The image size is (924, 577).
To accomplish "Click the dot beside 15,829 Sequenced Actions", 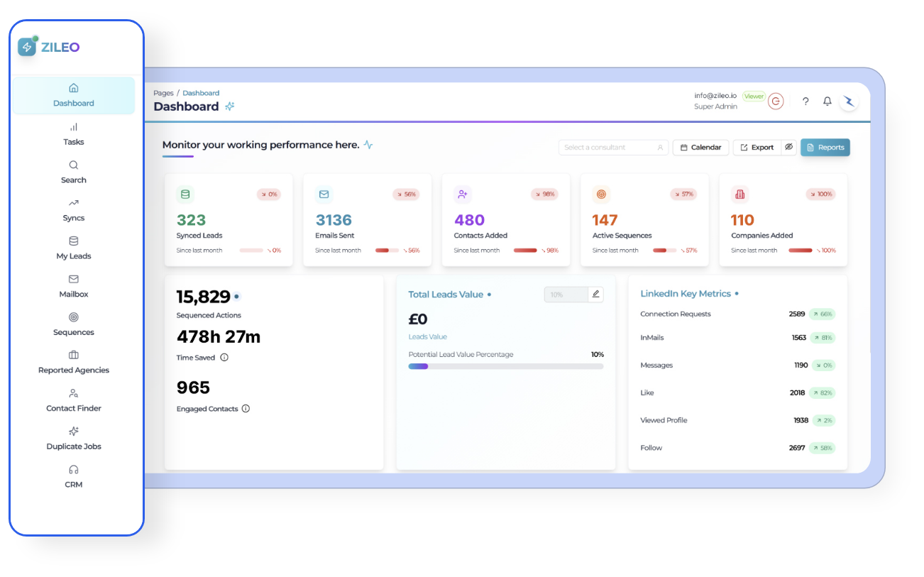I will [236, 297].
